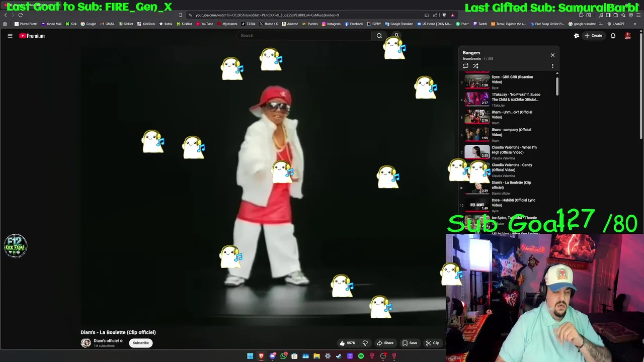This screenshot has width=644, height=362.
Task: Expand the bookmarks overflow chevron
Action: click(634, 24)
